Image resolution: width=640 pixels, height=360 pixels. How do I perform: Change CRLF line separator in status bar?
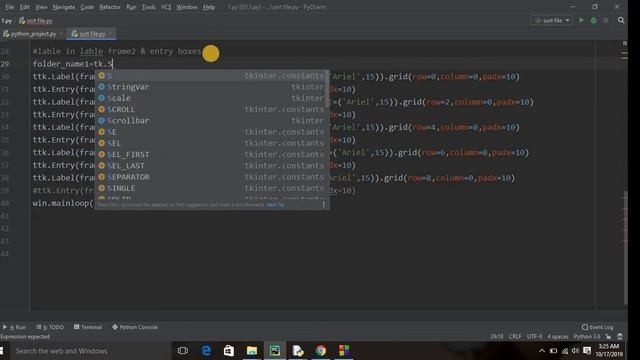click(515, 336)
